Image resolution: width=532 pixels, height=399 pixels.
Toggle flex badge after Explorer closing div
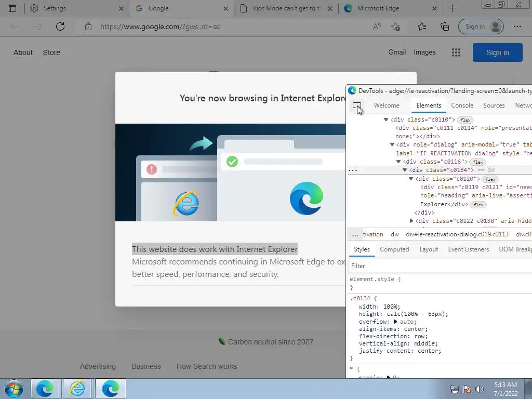pyautogui.click(x=478, y=205)
